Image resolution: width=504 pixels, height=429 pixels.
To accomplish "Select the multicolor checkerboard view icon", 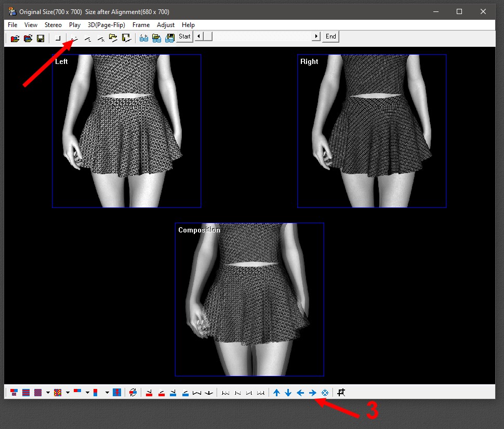I will [58, 392].
